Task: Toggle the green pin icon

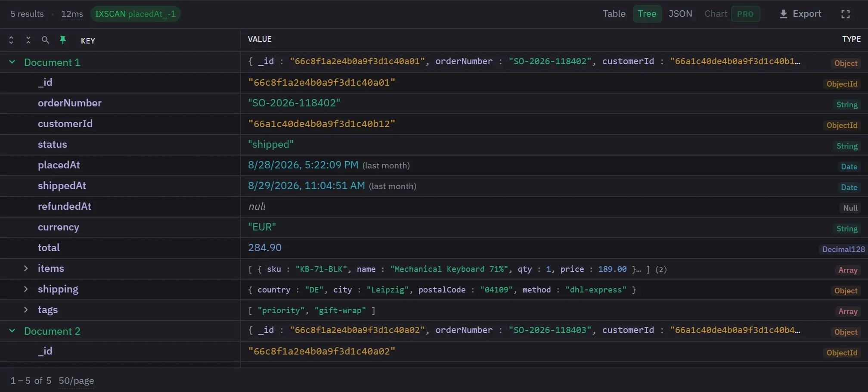Action: point(63,40)
